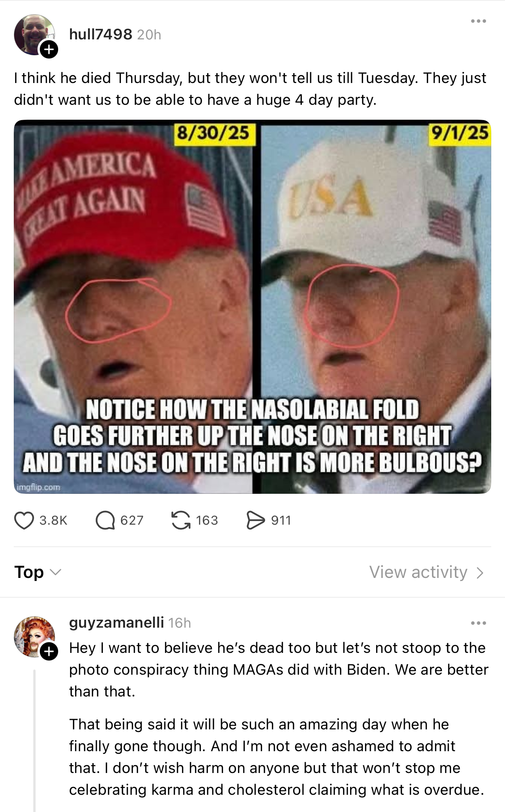The image size is (505, 812).
Task: Repost using the circular arrows icon
Action: [181, 520]
